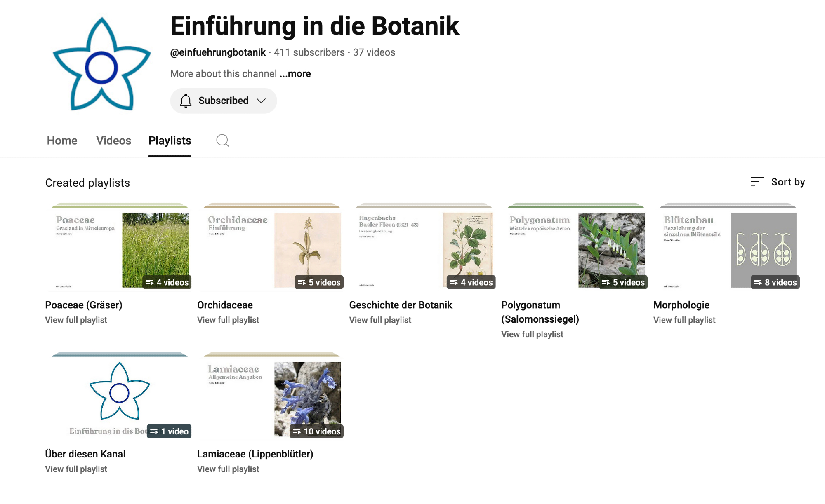
Task: Switch to the Videos tab
Action: point(113,141)
